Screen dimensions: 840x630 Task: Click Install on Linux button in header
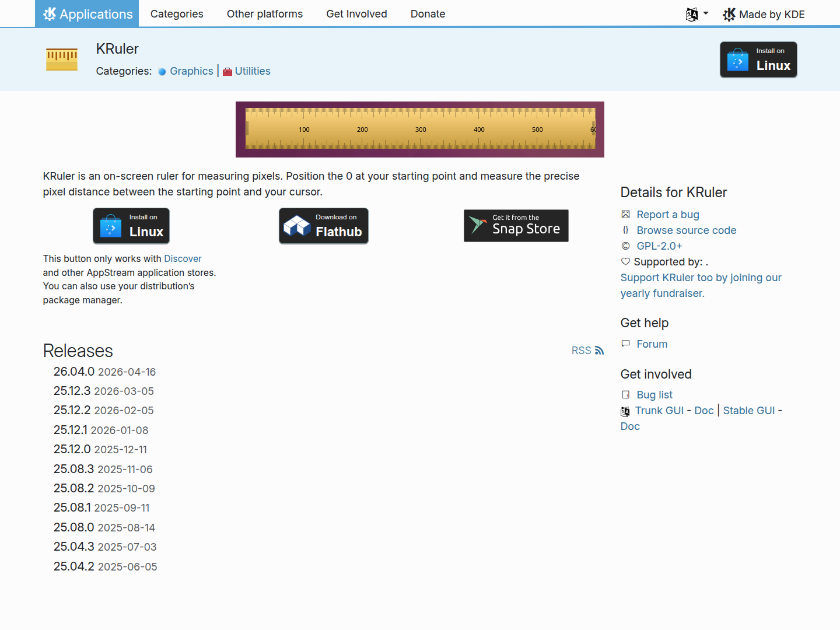coord(758,60)
